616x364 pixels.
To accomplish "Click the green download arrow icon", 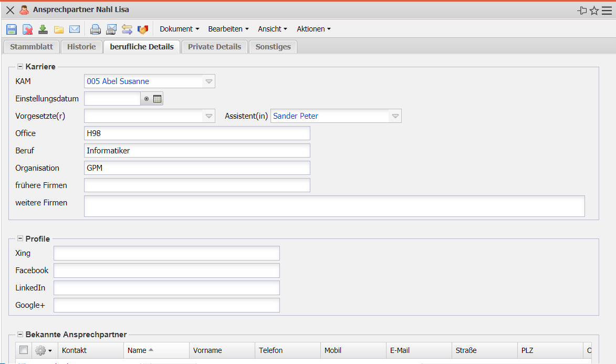I will tap(43, 29).
